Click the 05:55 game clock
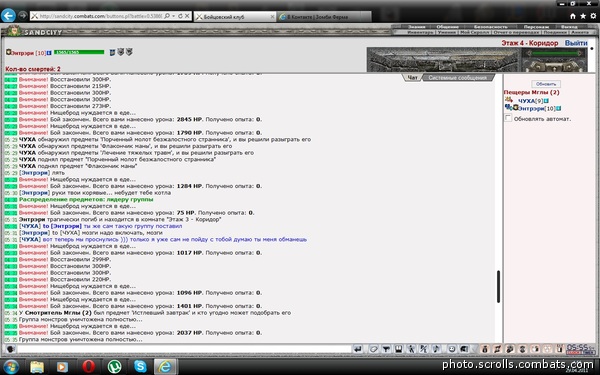 tap(581, 347)
